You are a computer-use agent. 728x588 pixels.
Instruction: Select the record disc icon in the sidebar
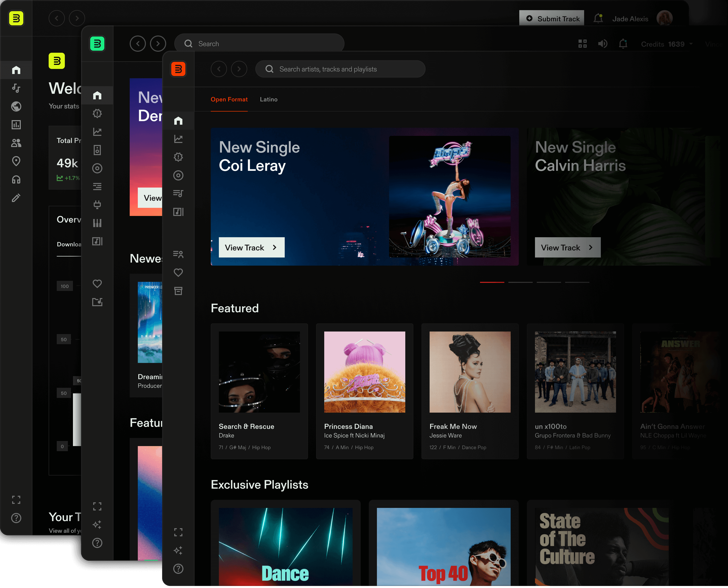coord(178,175)
